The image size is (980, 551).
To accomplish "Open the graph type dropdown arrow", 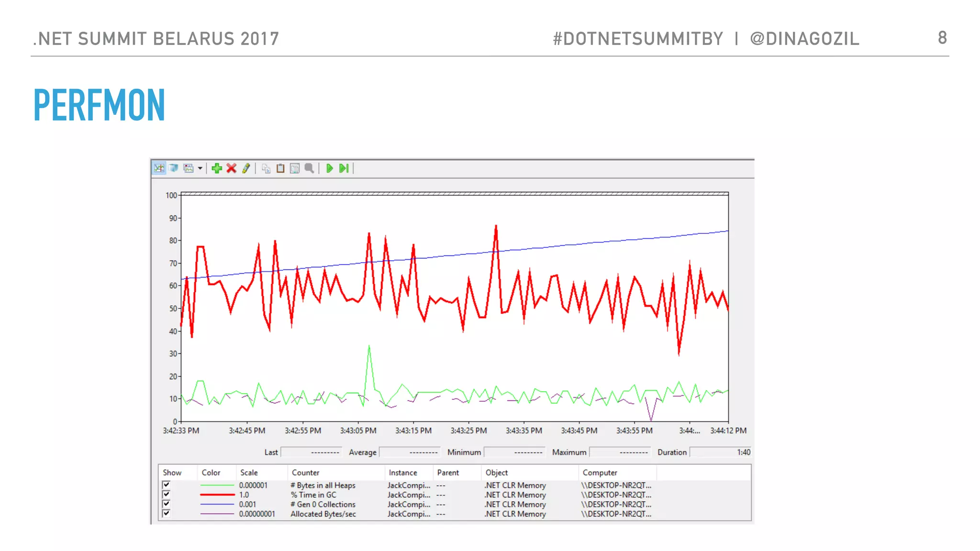I will click(200, 168).
